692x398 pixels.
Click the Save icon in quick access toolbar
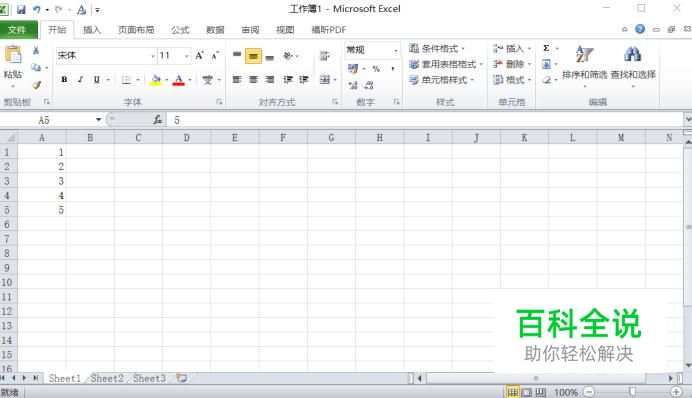point(21,9)
